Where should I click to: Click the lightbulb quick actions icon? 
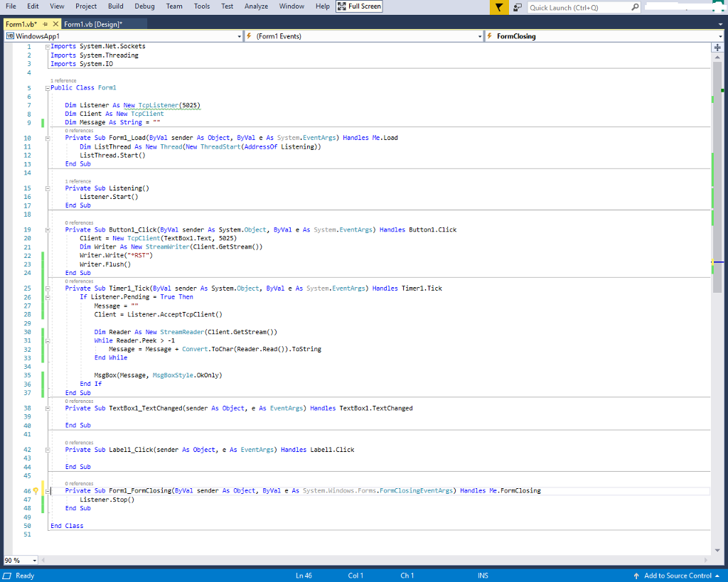(x=36, y=491)
